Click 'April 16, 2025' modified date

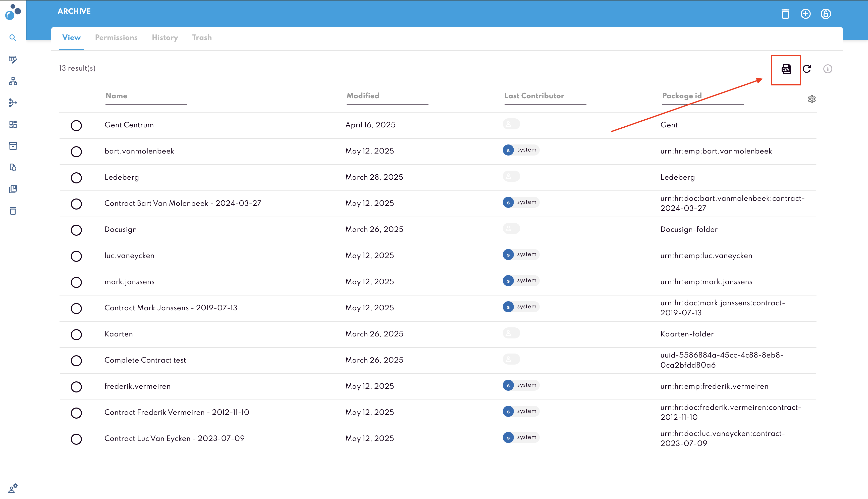click(370, 125)
